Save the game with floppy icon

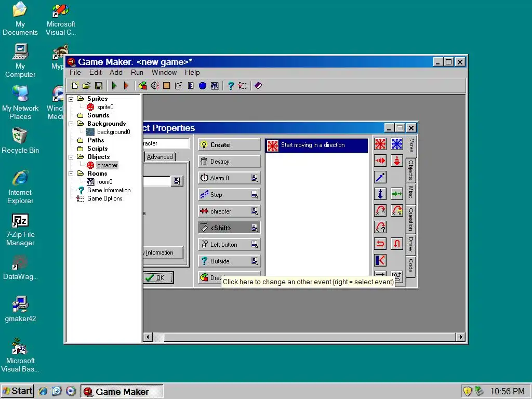99,86
